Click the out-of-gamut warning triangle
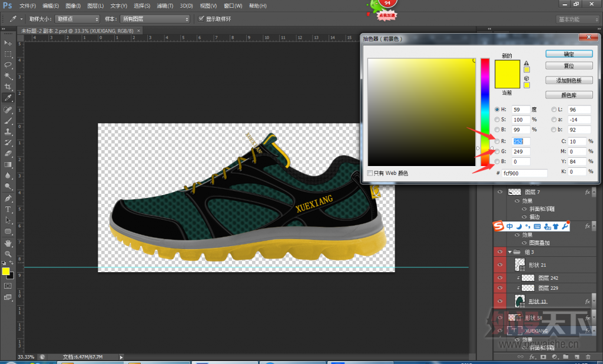 point(526,63)
